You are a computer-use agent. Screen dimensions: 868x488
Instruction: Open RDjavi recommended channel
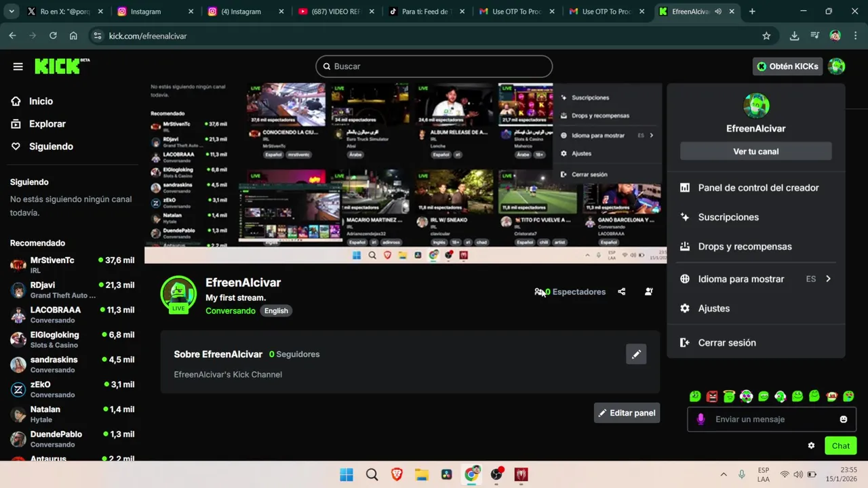[x=72, y=290]
